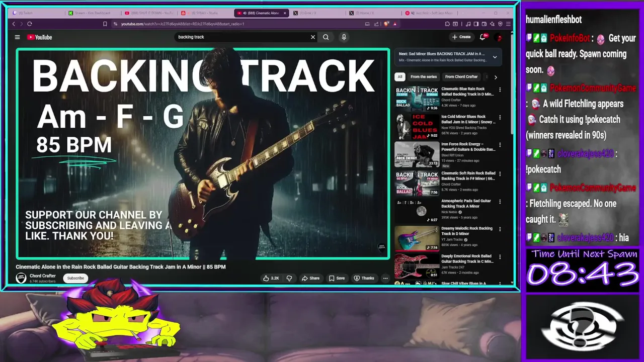Switch to the Jazz Noir browser tab

click(x=431, y=13)
